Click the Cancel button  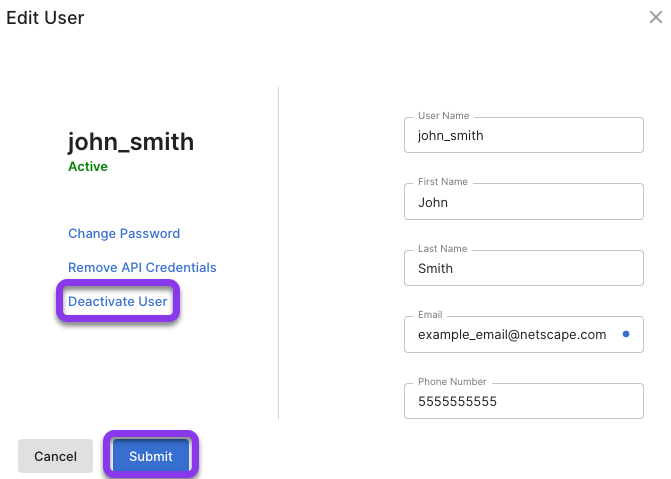pyautogui.click(x=55, y=456)
